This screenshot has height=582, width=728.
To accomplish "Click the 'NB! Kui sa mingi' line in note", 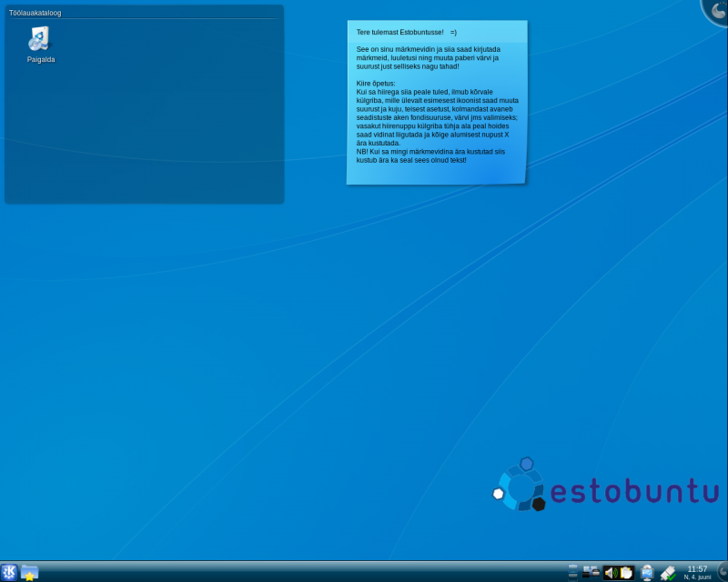I will [430, 152].
